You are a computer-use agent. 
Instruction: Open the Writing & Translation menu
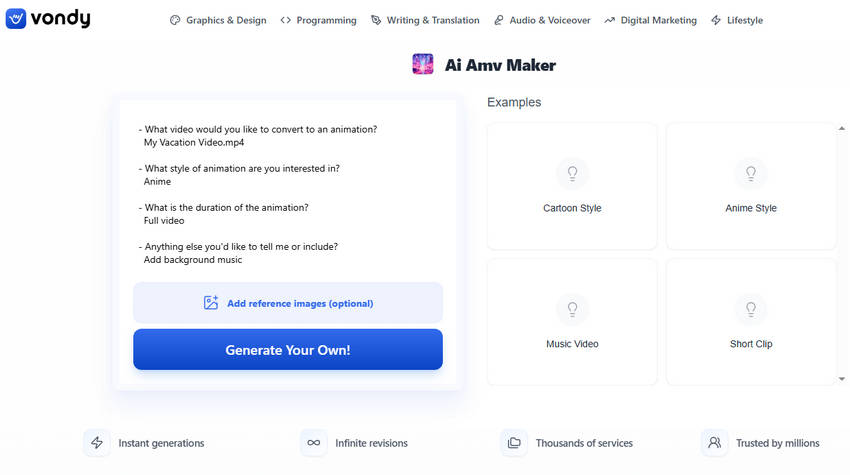425,20
